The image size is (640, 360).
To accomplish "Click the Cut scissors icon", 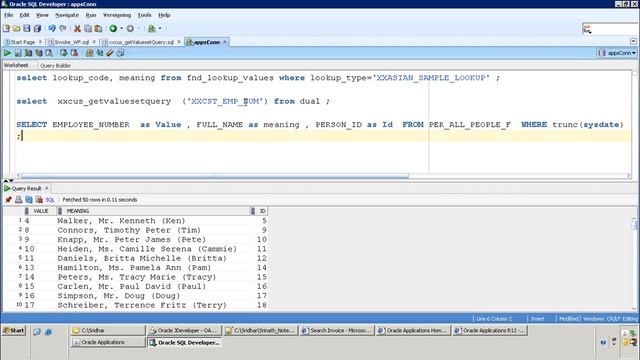I will (77, 29).
